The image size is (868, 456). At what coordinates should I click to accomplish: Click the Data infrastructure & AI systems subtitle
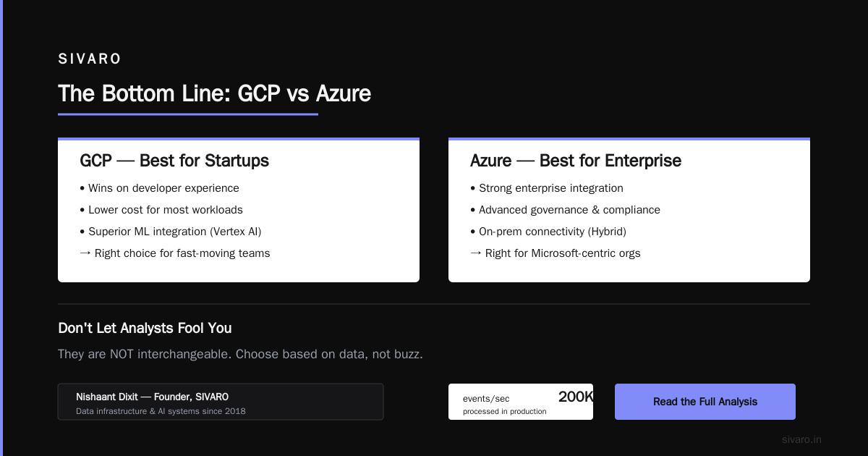point(161,411)
